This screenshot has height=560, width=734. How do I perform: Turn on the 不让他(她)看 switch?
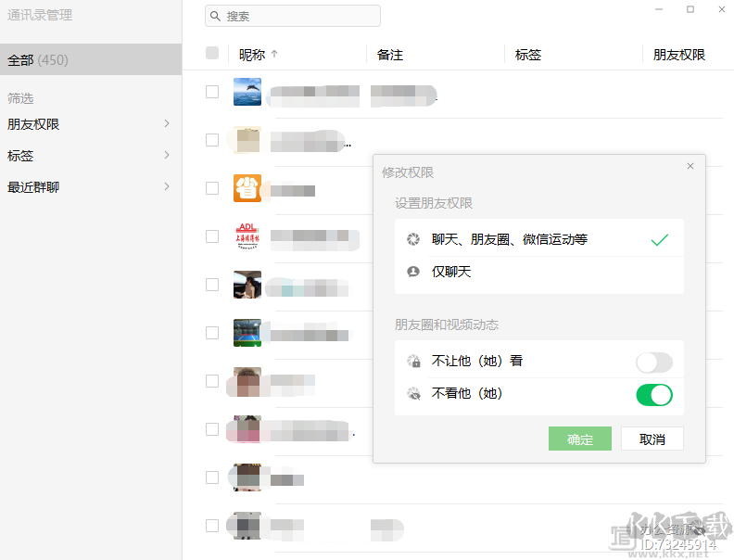tap(654, 363)
